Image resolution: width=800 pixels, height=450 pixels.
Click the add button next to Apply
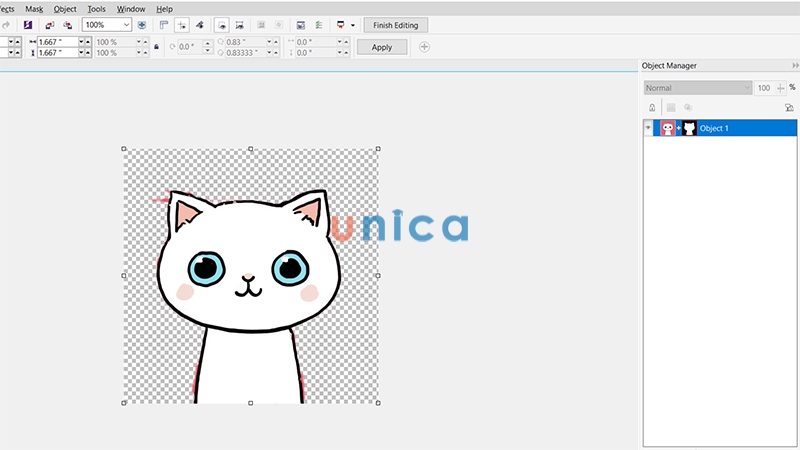[x=424, y=47]
